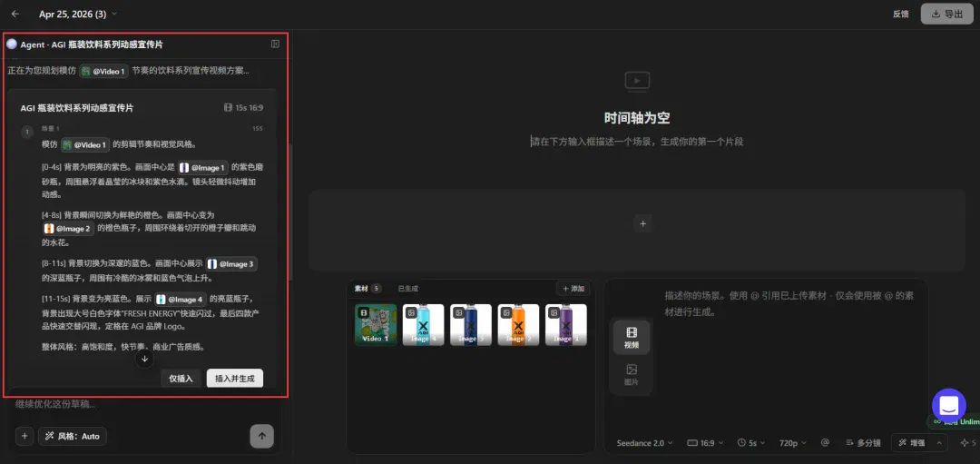Expand the 720p resolution dropdown
The image size is (980, 464).
click(792, 443)
